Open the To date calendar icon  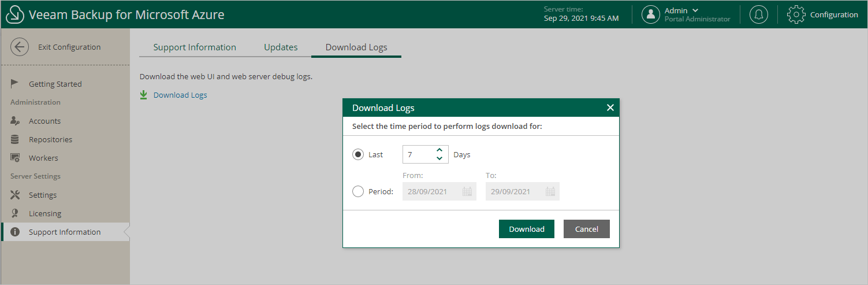pos(550,191)
